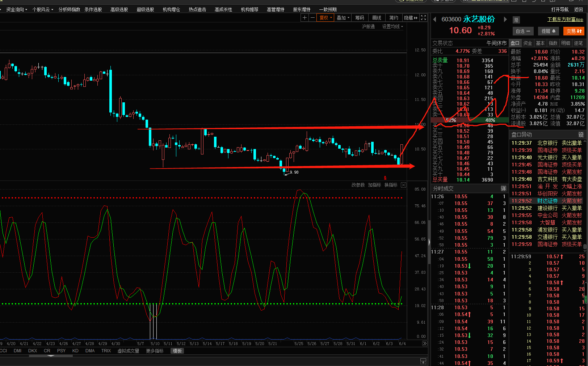
Task: Click the 财达证券 火箭发射 alert row
Action: tap(547, 201)
